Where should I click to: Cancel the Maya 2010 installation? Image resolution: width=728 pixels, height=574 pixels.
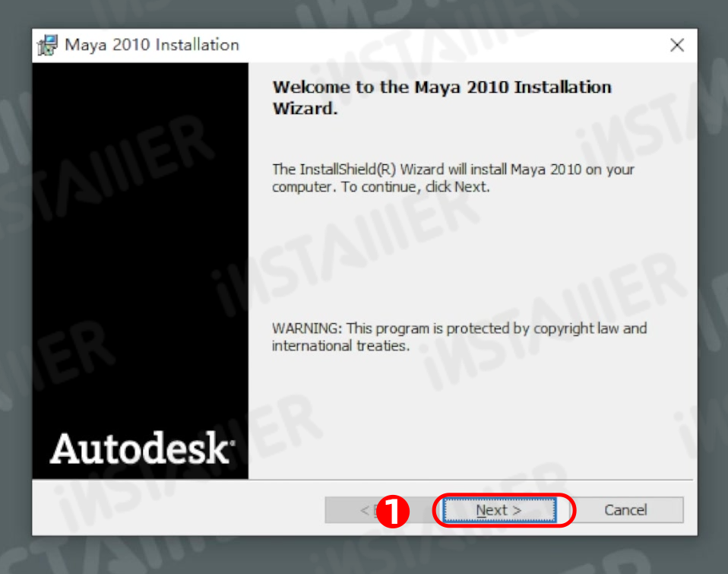point(625,510)
